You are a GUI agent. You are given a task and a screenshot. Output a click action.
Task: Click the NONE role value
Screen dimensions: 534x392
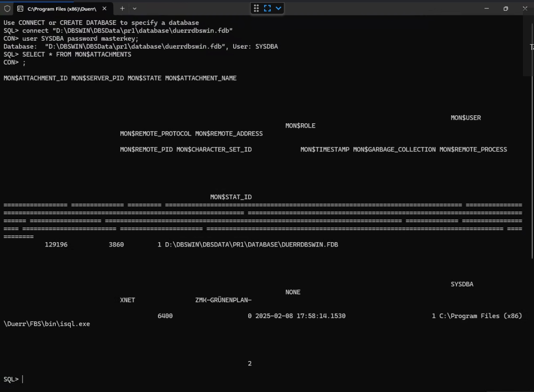(293, 292)
